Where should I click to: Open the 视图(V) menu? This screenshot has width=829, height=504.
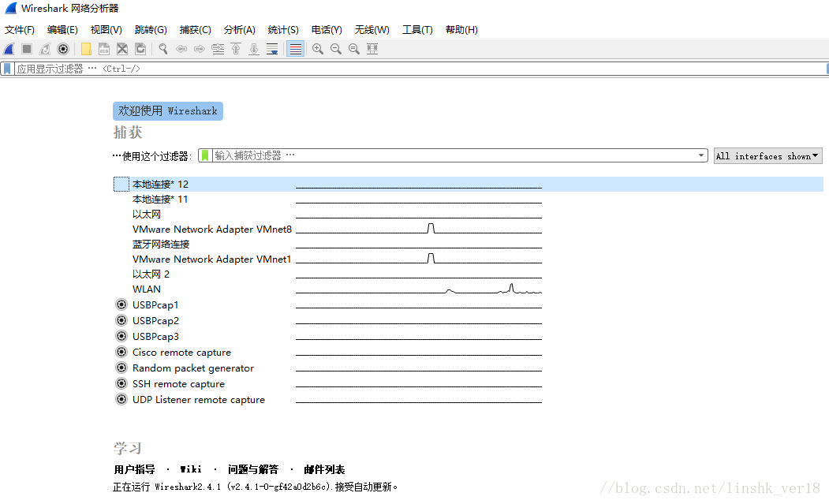click(106, 30)
